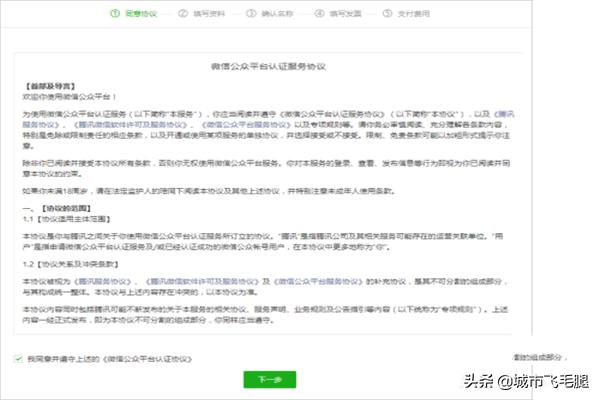Open 《微信公众平台服务协议》 link in the intro paragraph
This screenshot has height=400, width=600.
[246, 125]
